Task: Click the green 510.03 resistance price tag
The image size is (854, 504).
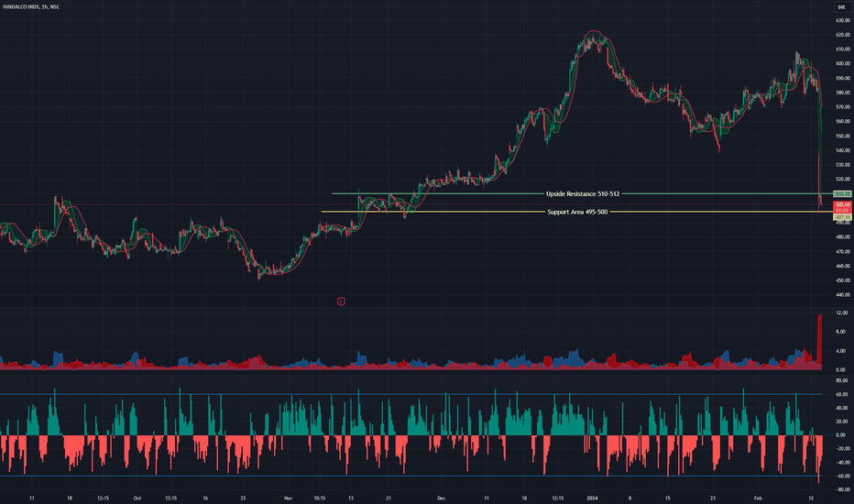Action: pos(843,194)
